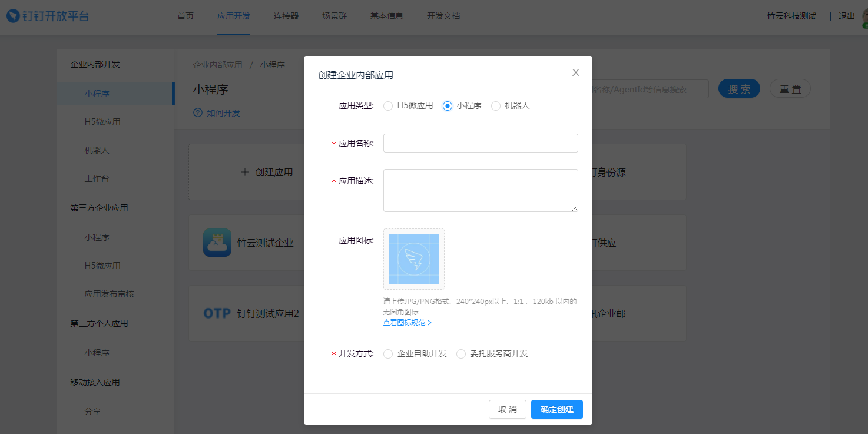Open the 连接器 navigation item
This screenshot has height=434, width=868.
tap(286, 16)
